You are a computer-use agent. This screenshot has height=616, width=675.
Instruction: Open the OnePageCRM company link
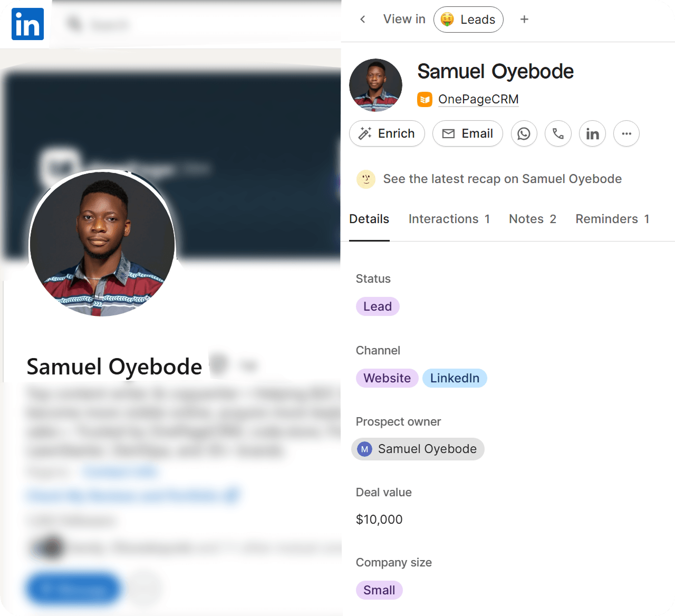478,99
